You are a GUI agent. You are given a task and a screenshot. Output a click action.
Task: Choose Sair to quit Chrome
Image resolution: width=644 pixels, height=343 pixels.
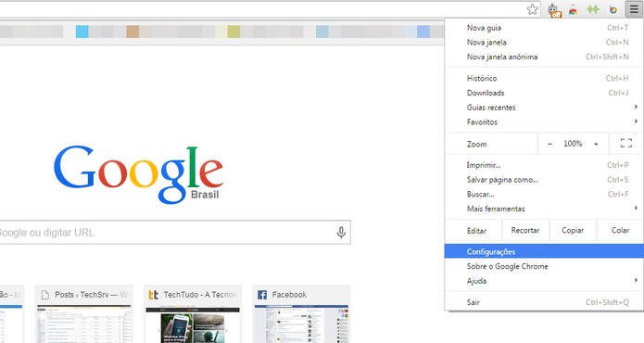pyautogui.click(x=544, y=302)
